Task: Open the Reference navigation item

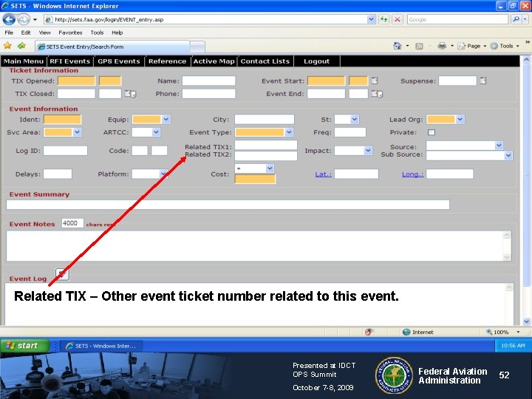Action: (167, 61)
